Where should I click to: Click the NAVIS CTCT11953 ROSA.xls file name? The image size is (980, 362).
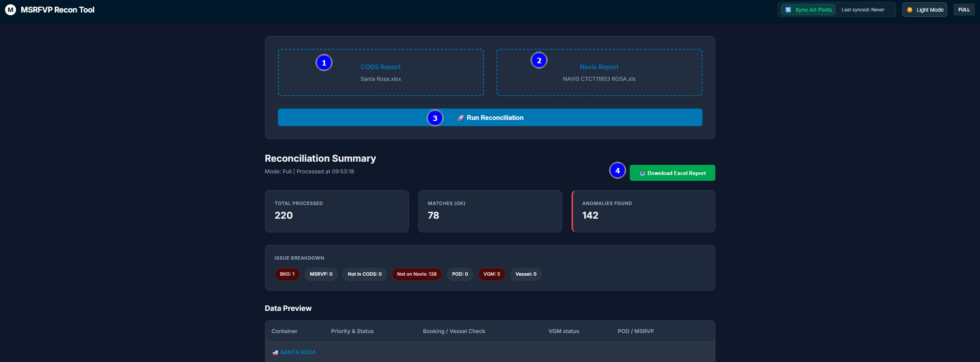(599, 79)
